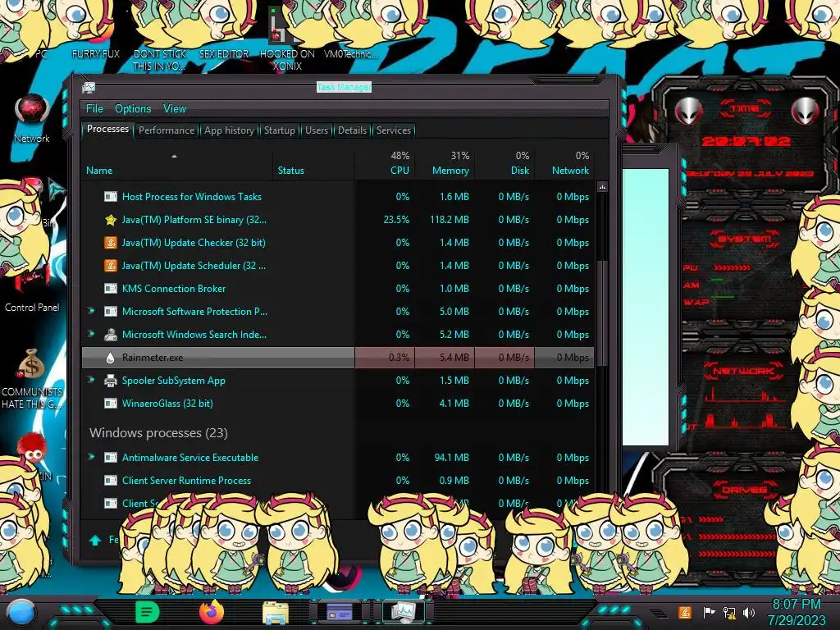Click the purple window app in taskbar
The width and height of the screenshot is (840, 630).
tap(340, 612)
